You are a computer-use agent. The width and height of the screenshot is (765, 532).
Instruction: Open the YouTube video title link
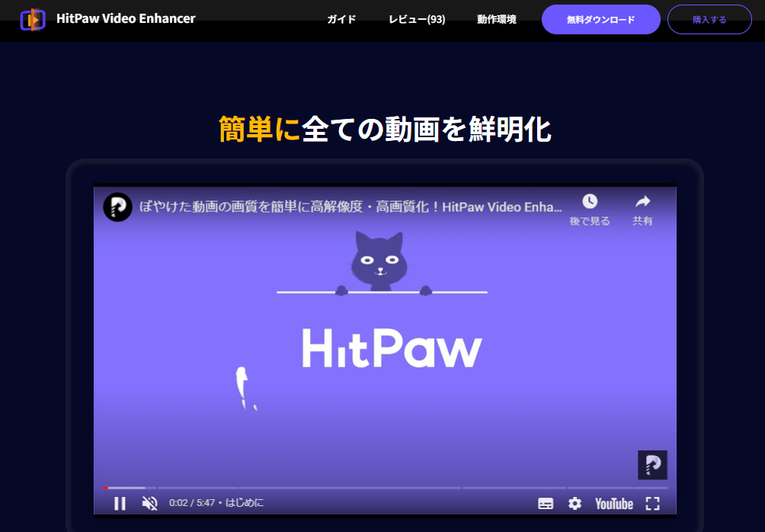click(350, 207)
